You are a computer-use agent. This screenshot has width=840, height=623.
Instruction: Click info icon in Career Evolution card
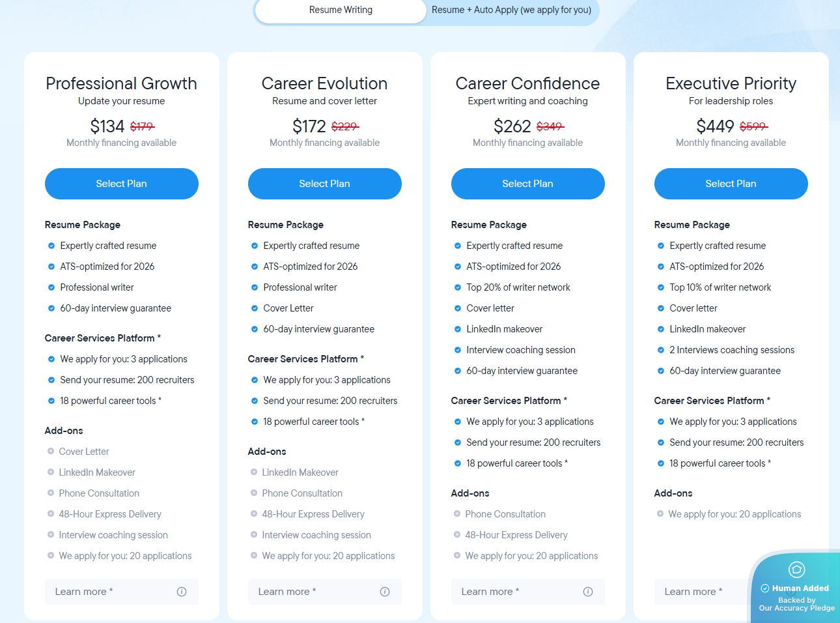coord(385,592)
